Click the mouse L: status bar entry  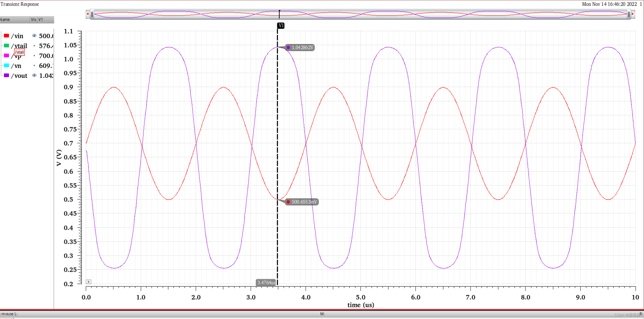9,314
